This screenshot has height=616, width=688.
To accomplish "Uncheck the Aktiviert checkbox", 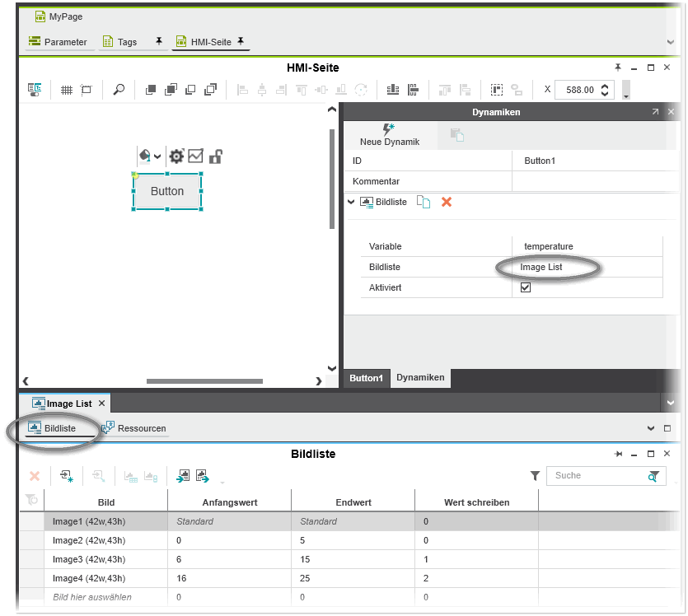I will tap(526, 287).
